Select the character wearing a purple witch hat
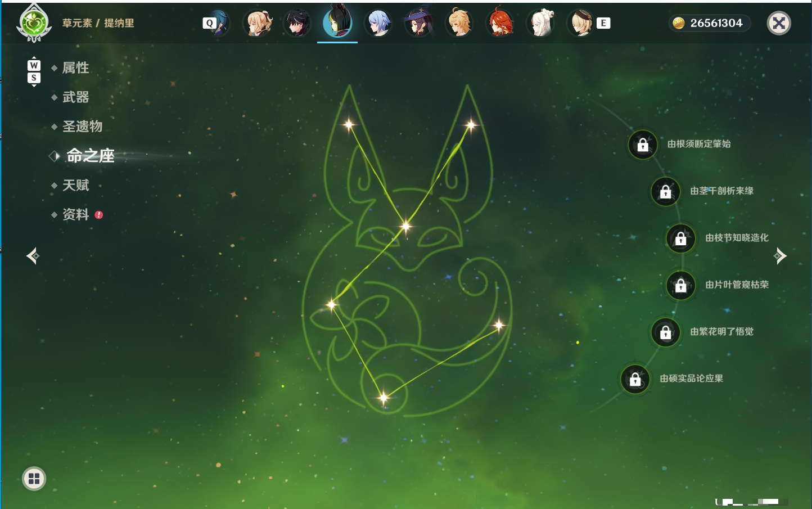The image size is (812, 509). [x=418, y=23]
